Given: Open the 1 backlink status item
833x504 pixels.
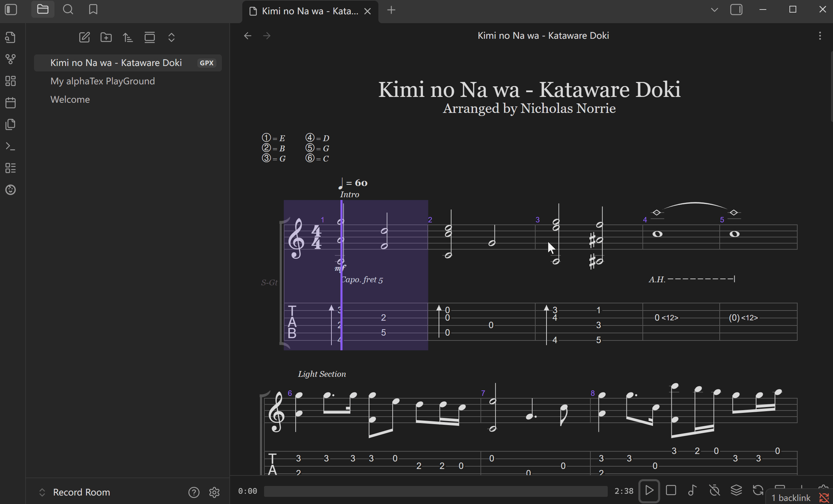Looking at the screenshot, I should pyautogui.click(x=791, y=498).
